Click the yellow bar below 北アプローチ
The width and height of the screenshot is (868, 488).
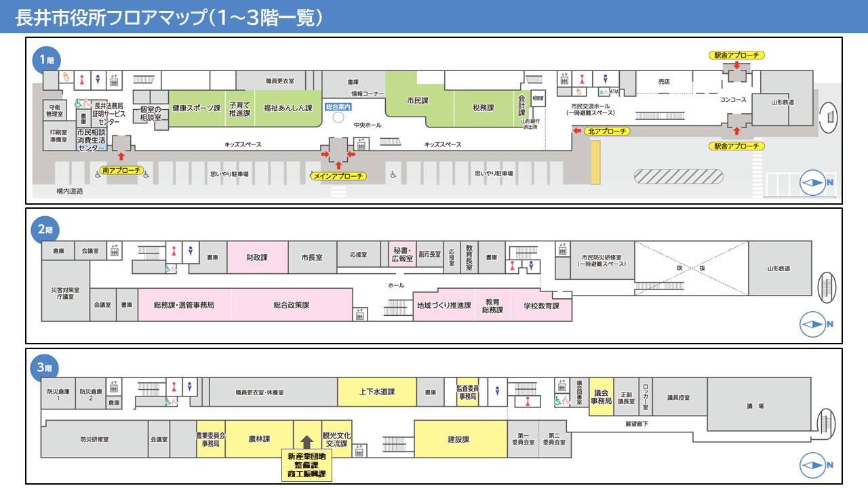(595, 163)
